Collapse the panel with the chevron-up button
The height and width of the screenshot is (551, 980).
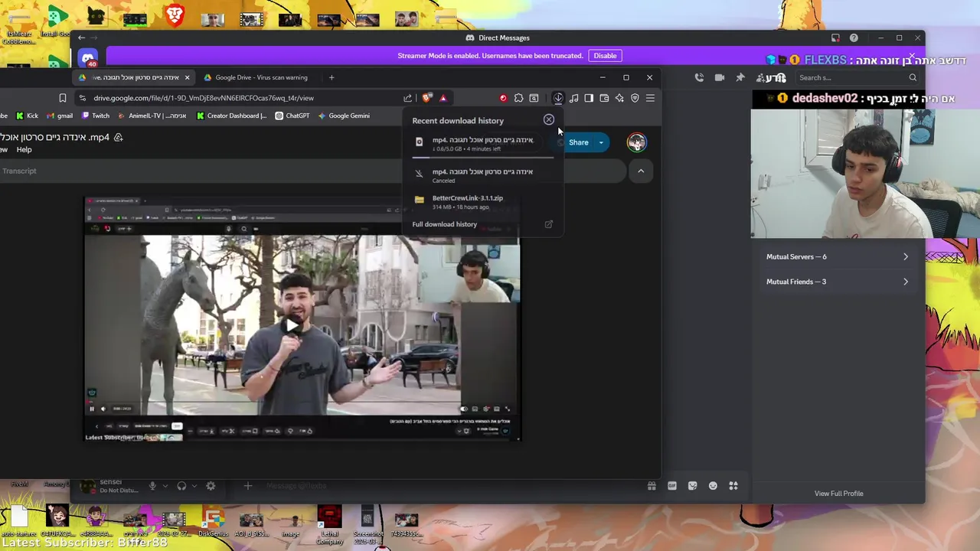coord(641,171)
